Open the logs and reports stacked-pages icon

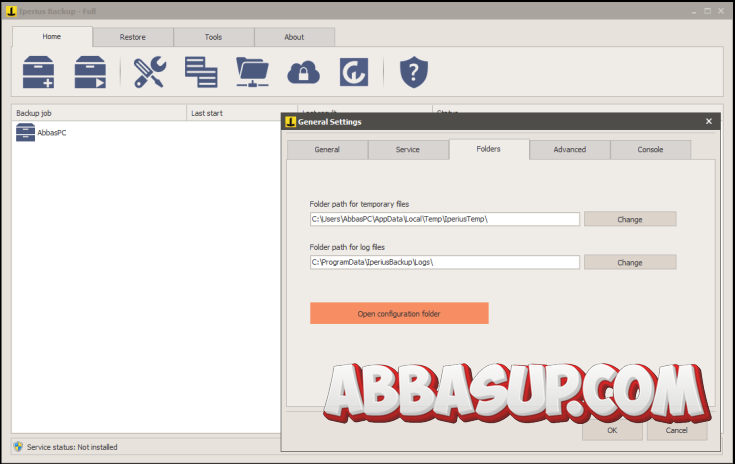point(201,72)
